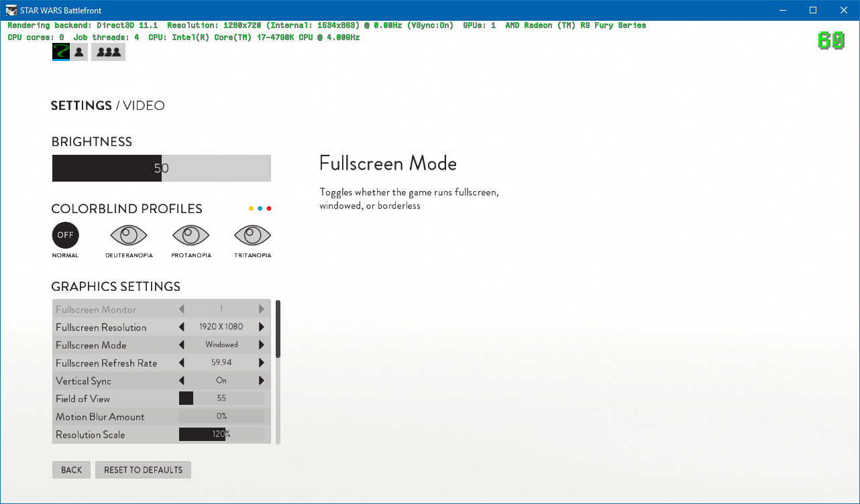The height and width of the screenshot is (504, 860).
Task: Click the Motion Blur Amount slider
Action: [221, 416]
